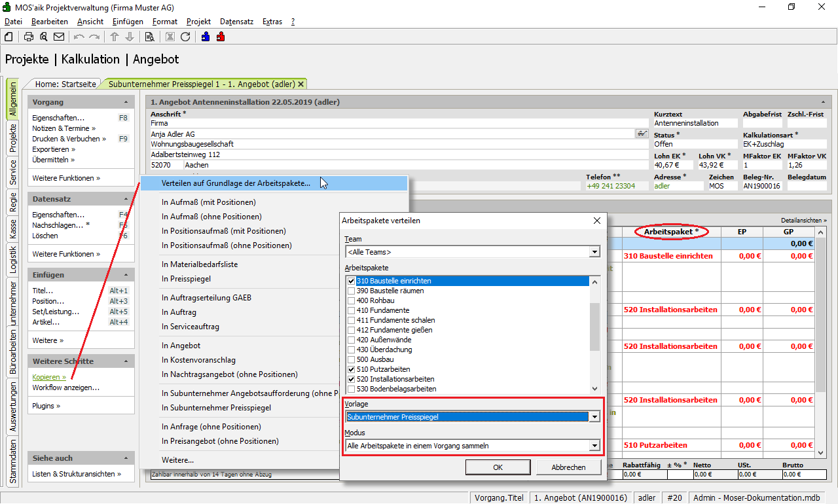Click the Arbeitspakete list vertical scrollbar
838x504 pixels.
pyautogui.click(x=594, y=327)
